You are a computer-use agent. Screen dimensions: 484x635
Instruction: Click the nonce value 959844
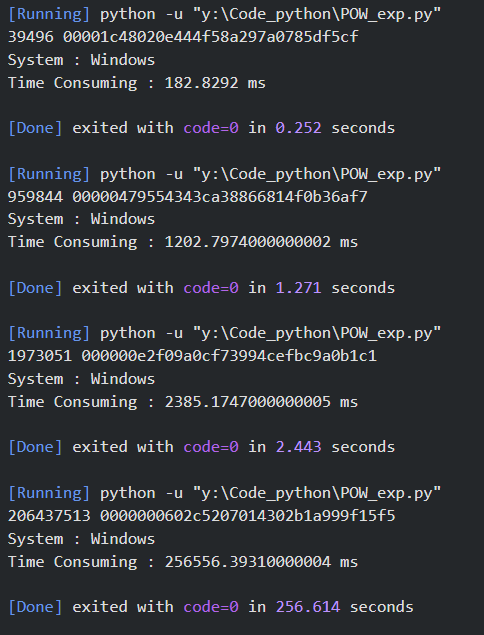pos(36,197)
